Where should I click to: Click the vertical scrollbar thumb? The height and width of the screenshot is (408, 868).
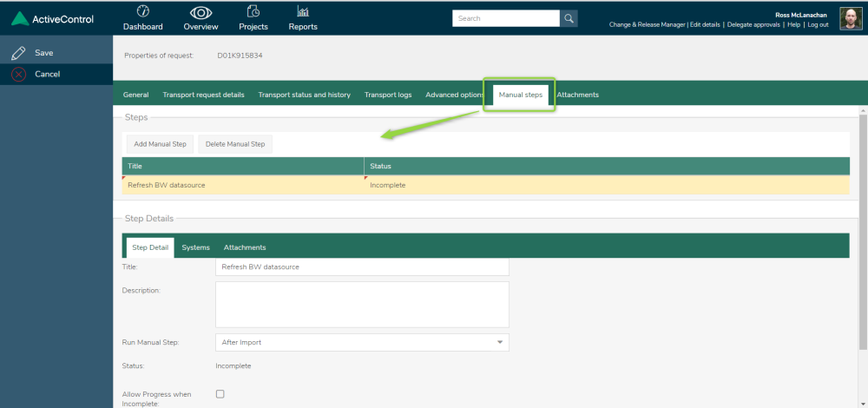click(863, 233)
